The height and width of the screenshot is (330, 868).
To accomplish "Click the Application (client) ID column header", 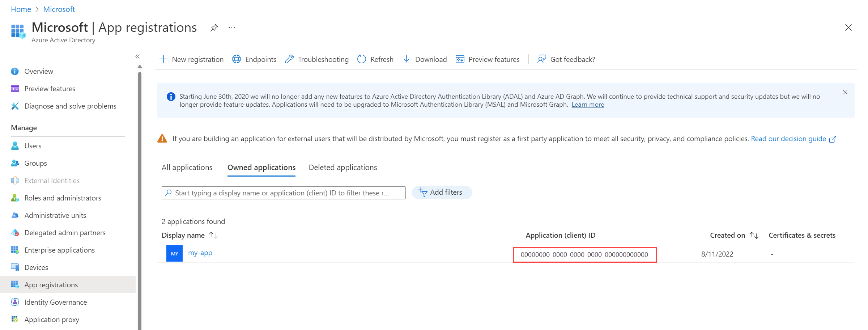I will click(560, 236).
